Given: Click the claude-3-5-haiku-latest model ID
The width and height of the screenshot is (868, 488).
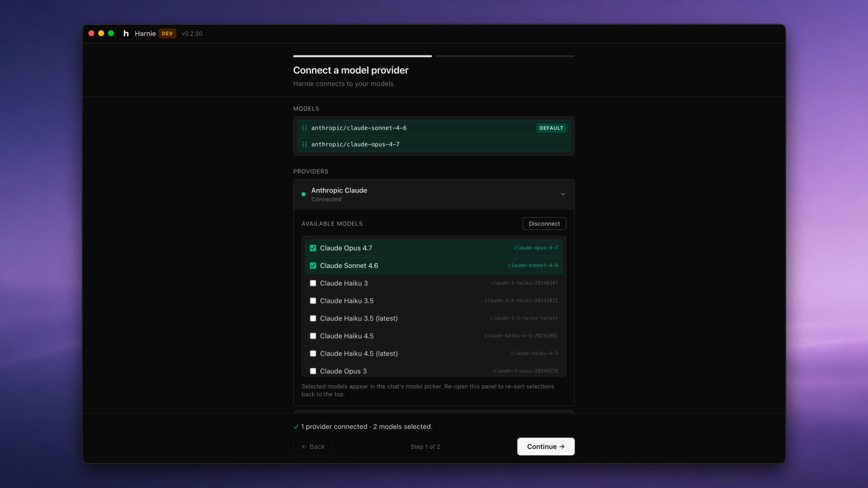Looking at the screenshot, I should pyautogui.click(x=524, y=319).
